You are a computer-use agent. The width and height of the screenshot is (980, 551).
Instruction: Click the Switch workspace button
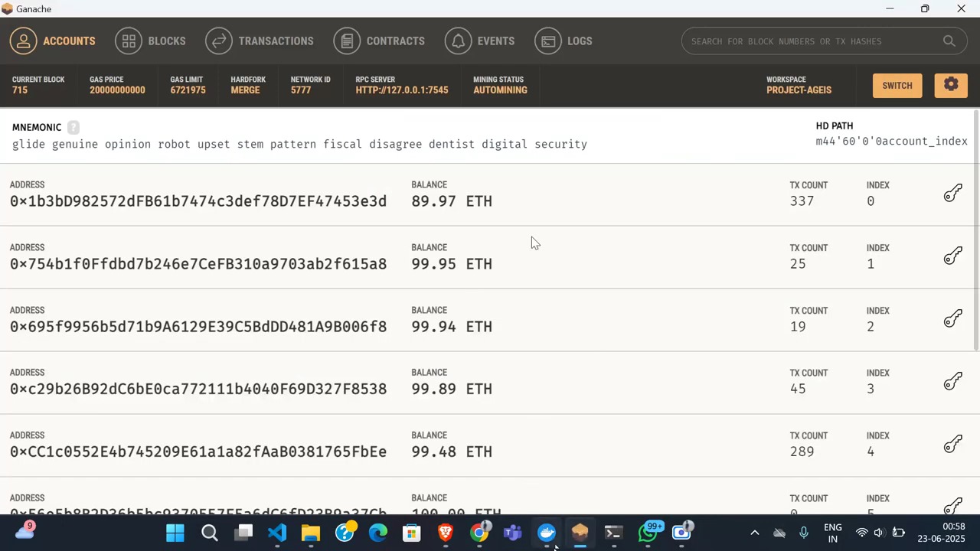897,86
